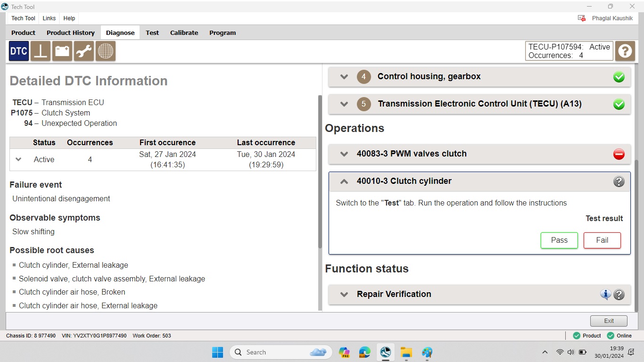Screen dimensions: 644x362
Task: Click the Windows taskbar Search box
Action: (x=281, y=352)
